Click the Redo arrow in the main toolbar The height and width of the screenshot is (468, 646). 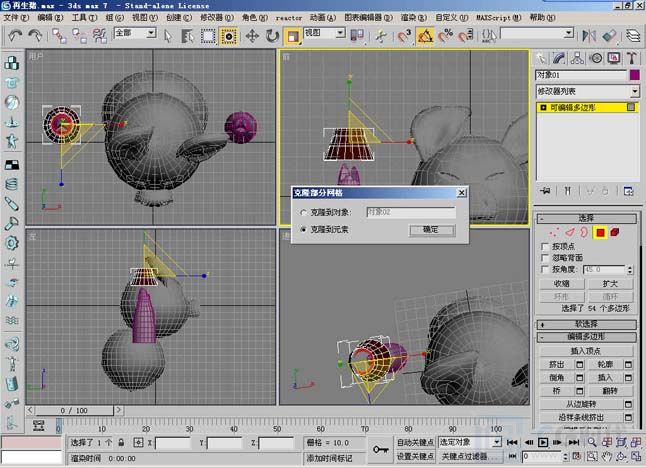click(35, 36)
